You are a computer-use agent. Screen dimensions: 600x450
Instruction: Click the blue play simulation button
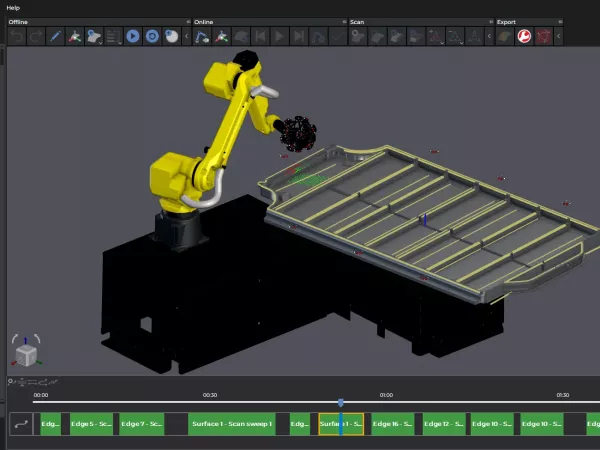pos(132,37)
